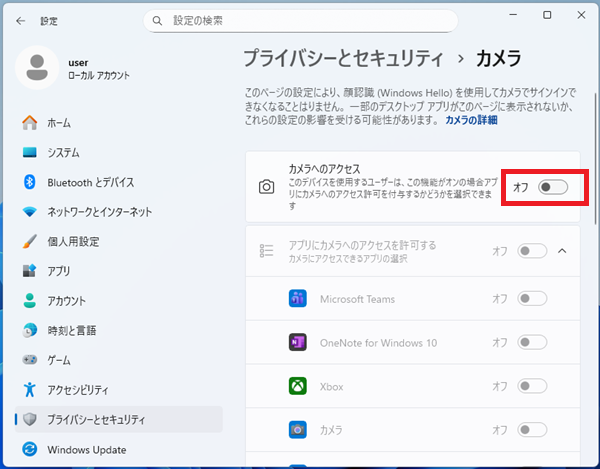Click the Bluetooth icon in sidebar
The image size is (600, 469).
pos(29,182)
